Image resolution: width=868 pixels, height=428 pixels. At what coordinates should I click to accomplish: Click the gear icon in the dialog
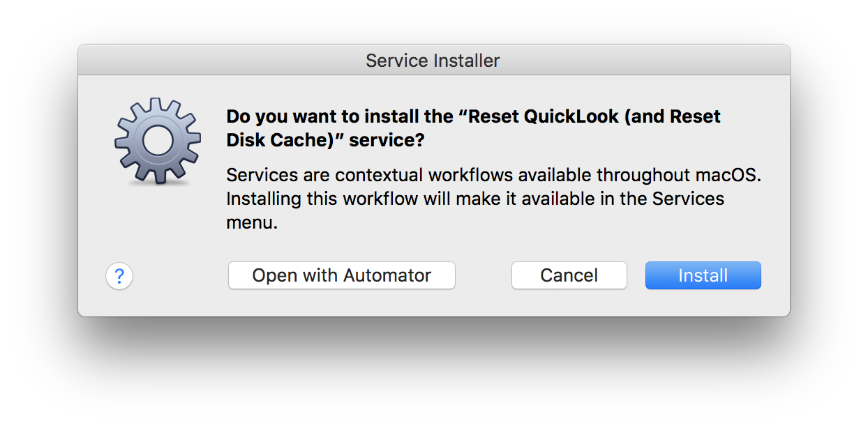click(158, 142)
